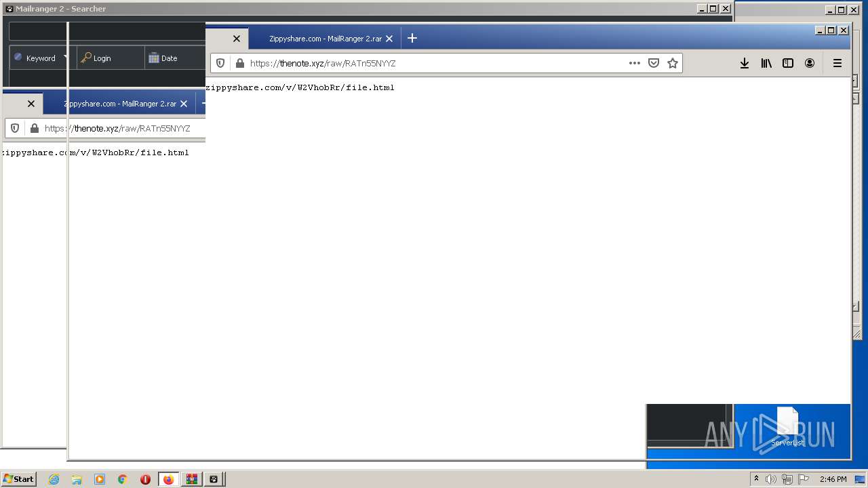Open Firefox hamburger menu
This screenshot has width=868, height=488.
pos(837,63)
